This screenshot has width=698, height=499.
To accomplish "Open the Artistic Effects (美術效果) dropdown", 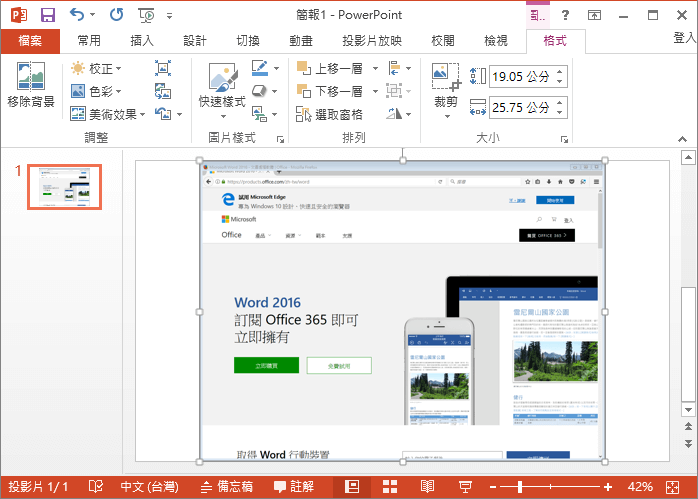I will point(108,114).
